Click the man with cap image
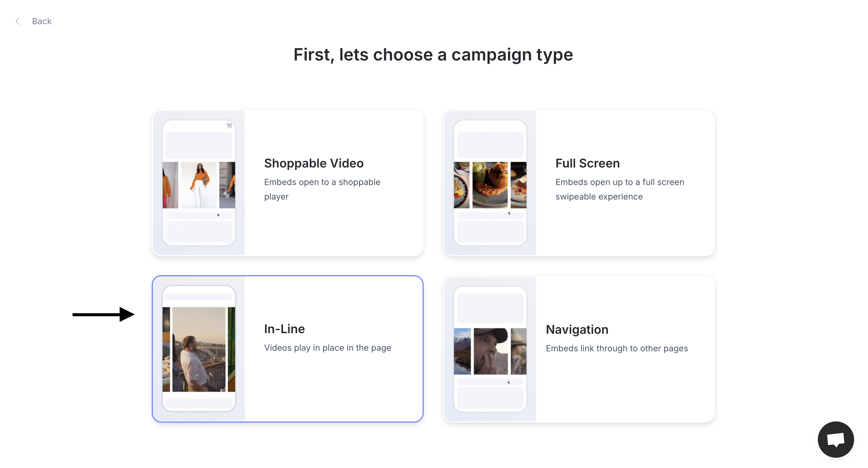The image size is (868, 468). pos(490,351)
